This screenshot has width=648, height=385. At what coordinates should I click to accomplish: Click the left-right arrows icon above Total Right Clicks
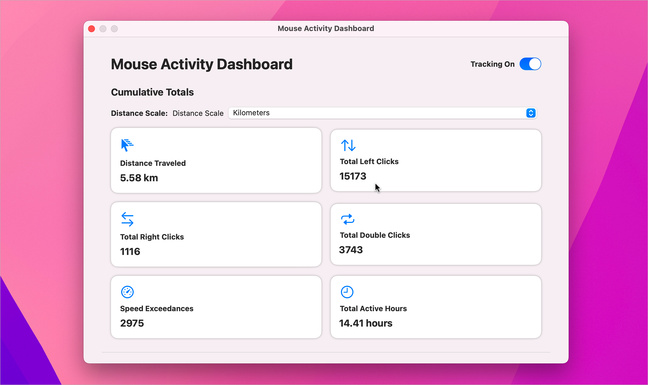click(x=127, y=219)
